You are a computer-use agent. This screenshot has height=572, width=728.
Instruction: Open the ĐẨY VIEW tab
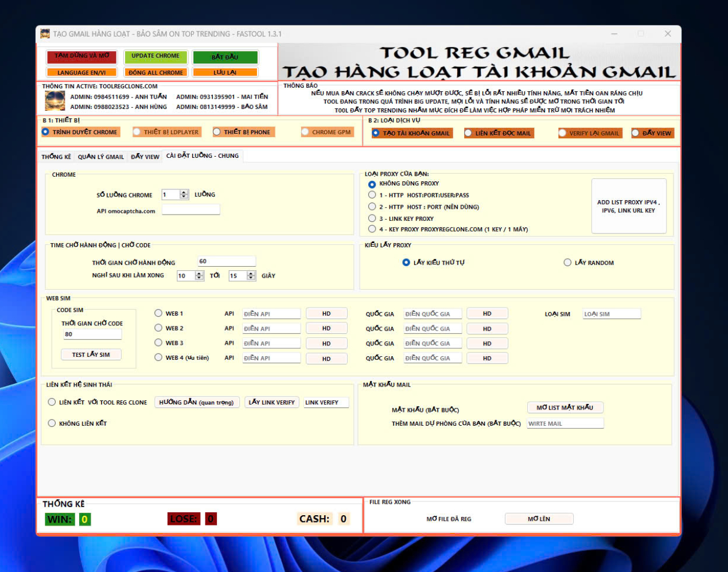click(145, 157)
